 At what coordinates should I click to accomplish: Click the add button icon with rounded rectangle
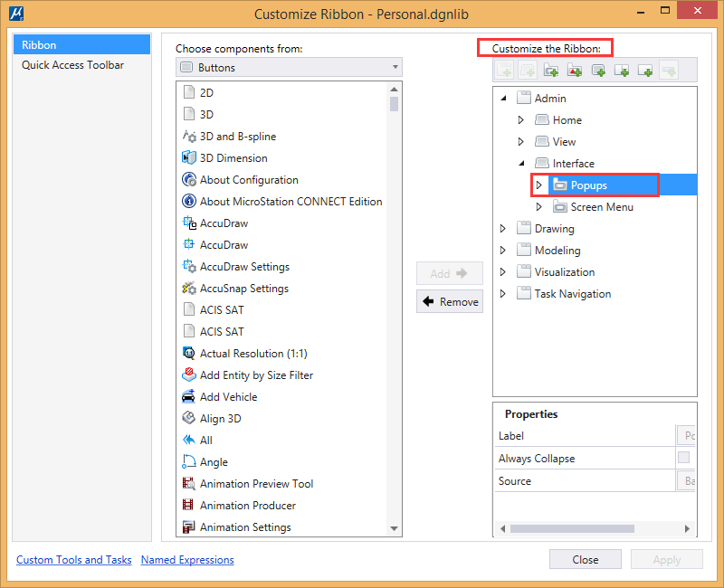click(598, 71)
